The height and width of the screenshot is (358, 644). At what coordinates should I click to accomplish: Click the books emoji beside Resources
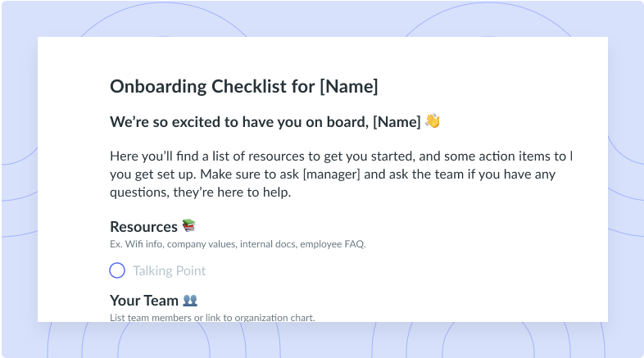click(189, 225)
